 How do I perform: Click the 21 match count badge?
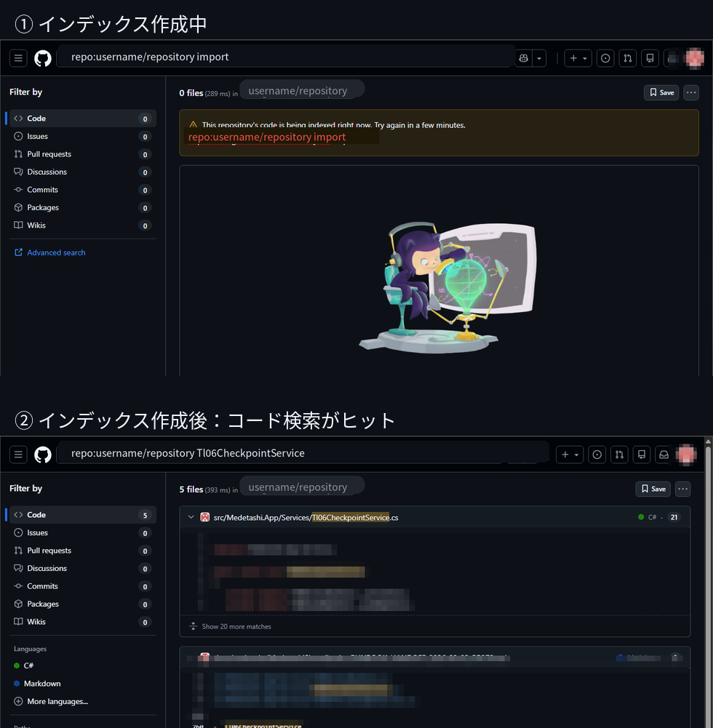[x=674, y=517]
